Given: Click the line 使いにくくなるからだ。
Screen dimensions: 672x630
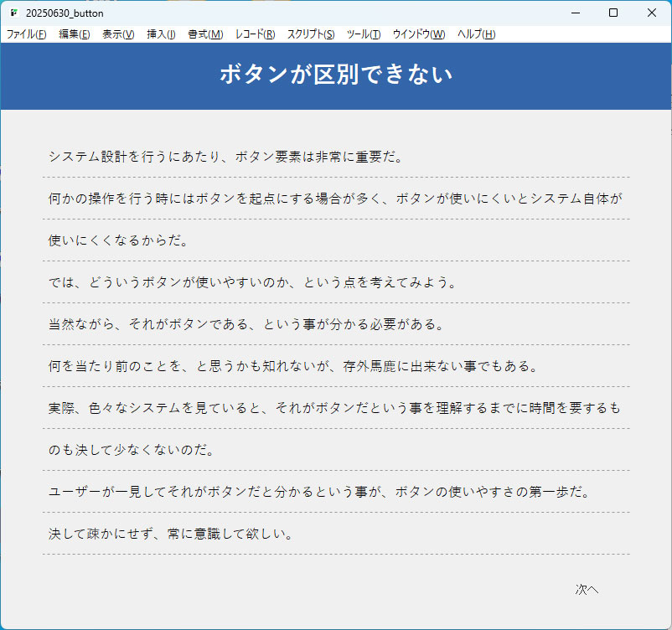Looking at the screenshot, I should coord(118,240).
